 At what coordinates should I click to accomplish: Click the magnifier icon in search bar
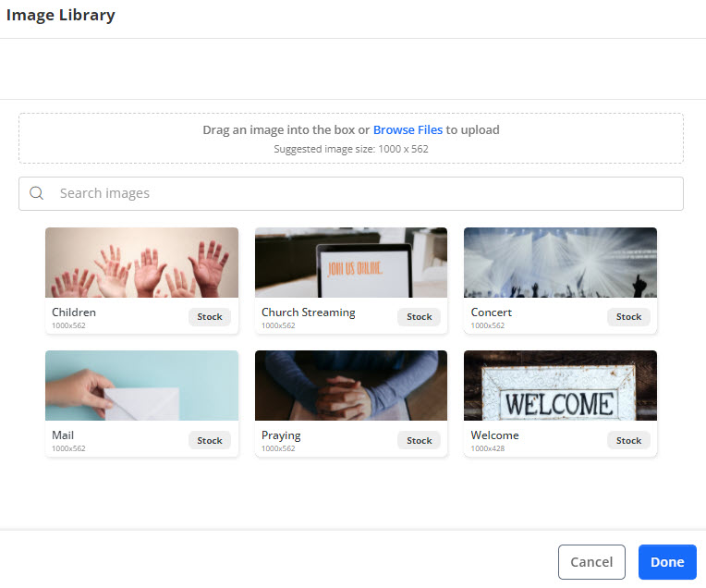point(37,193)
